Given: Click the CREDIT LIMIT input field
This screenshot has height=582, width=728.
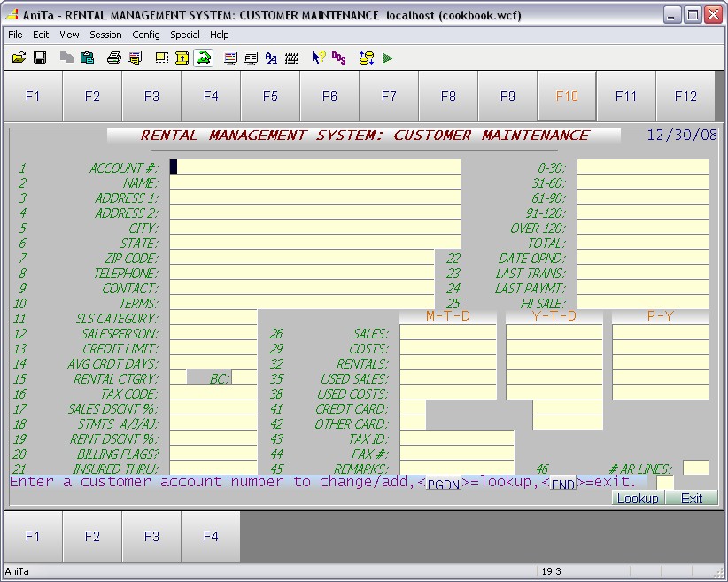Looking at the screenshot, I should [213, 348].
